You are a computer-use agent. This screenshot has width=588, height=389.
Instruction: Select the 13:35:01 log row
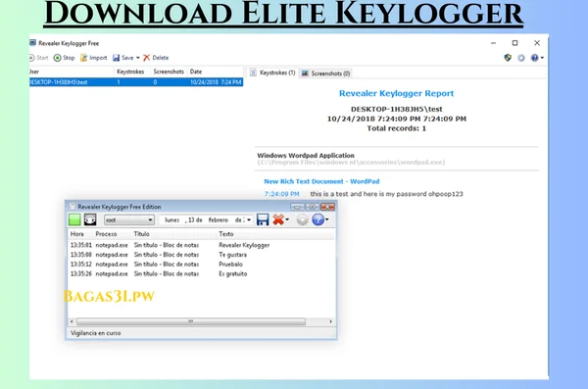point(201,245)
